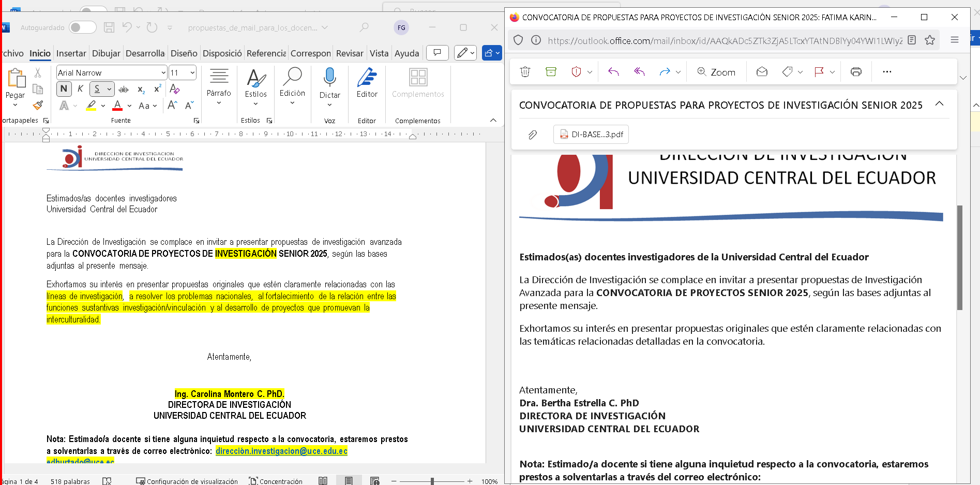This screenshot has width=980, height=485.
Task: Print the email with printer icon
Action: click(x=856, y=71)
